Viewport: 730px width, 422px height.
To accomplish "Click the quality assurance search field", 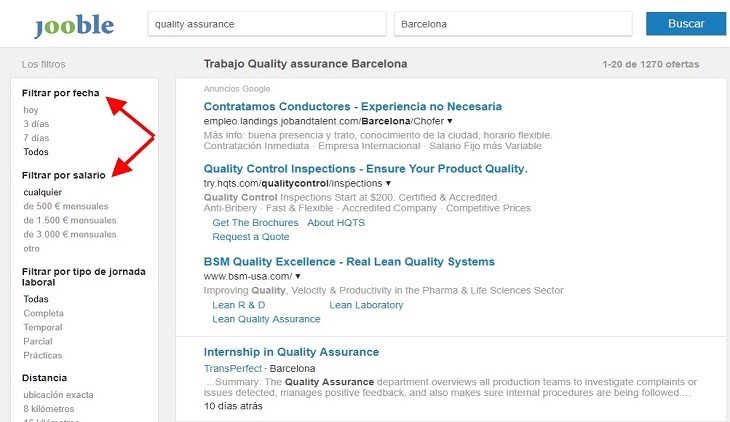I will pyautogui.click(x=267, y=24).
